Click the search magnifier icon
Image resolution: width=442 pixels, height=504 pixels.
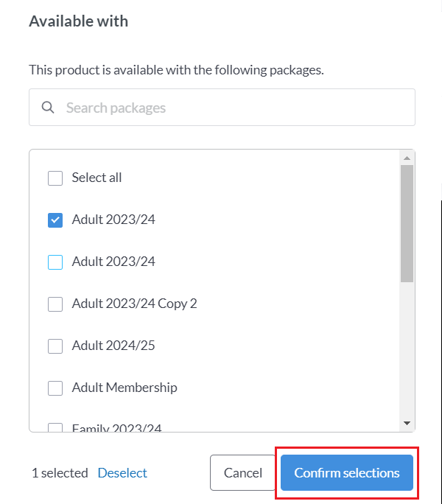tap(48, 108)
